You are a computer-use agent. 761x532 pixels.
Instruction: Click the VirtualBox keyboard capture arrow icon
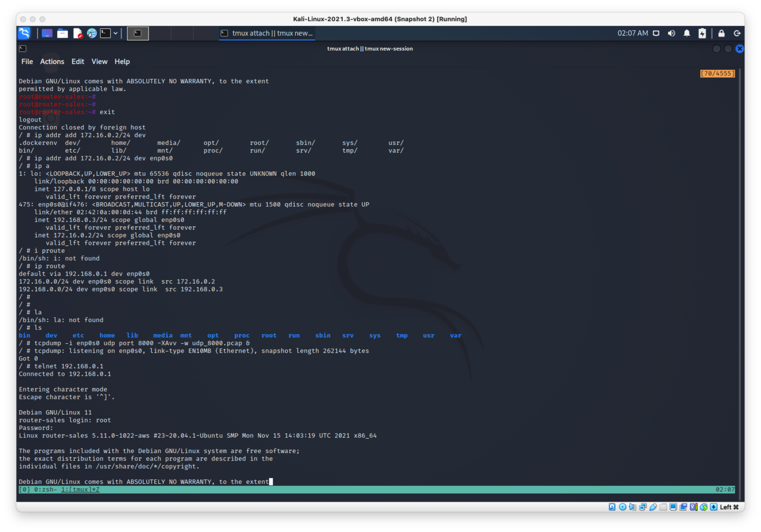[x=714, y=507]
